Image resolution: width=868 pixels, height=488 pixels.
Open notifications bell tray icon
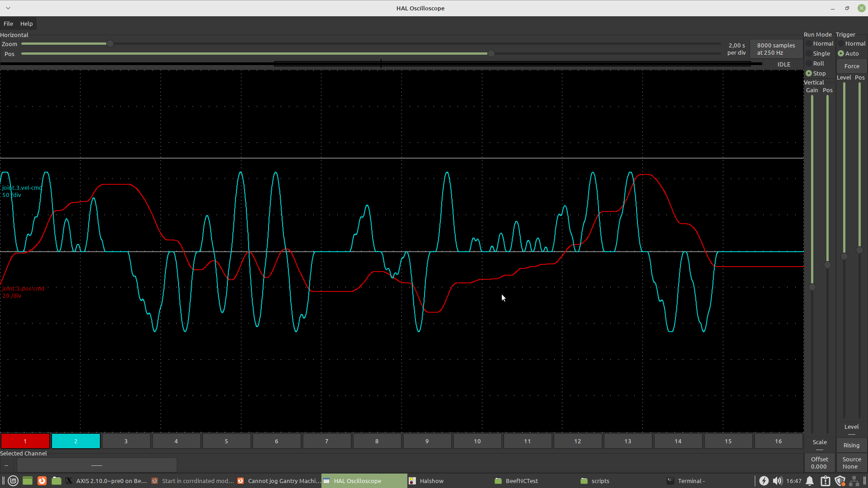(810, 481)
